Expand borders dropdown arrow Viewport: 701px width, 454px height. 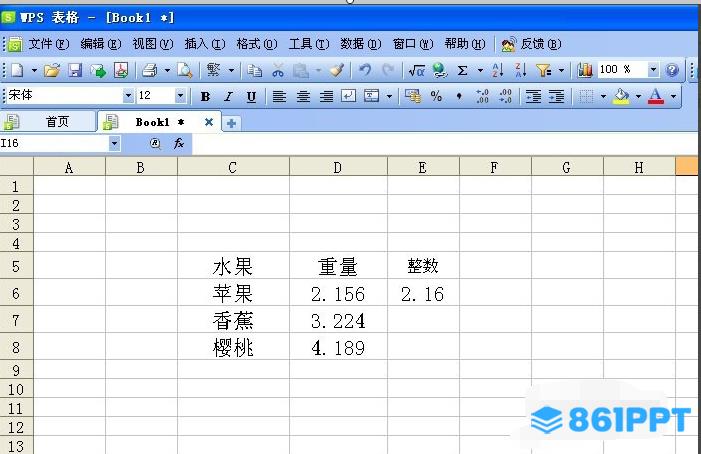pyautogui.click(x=603, y=97)
